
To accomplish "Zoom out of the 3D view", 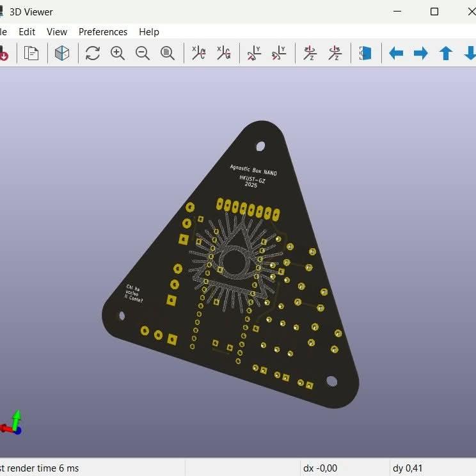I will point(143,53).
